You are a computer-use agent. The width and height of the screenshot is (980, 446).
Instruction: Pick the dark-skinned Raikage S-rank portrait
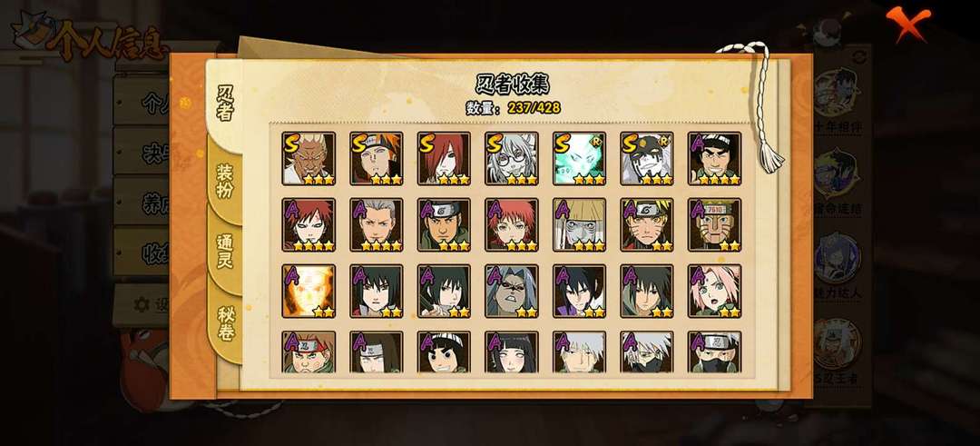click(x=309, y=158)
